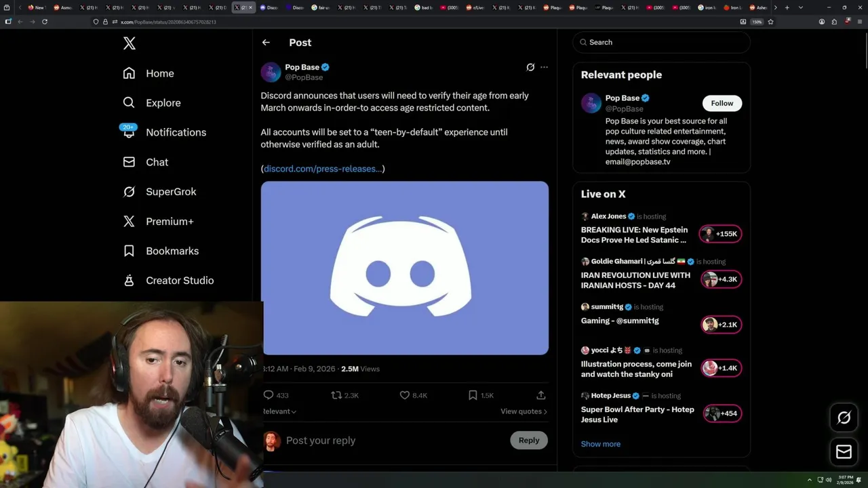
Task: Click Pop Base avatar on the post
Action: pyautogui.click(x=271, y=72)
